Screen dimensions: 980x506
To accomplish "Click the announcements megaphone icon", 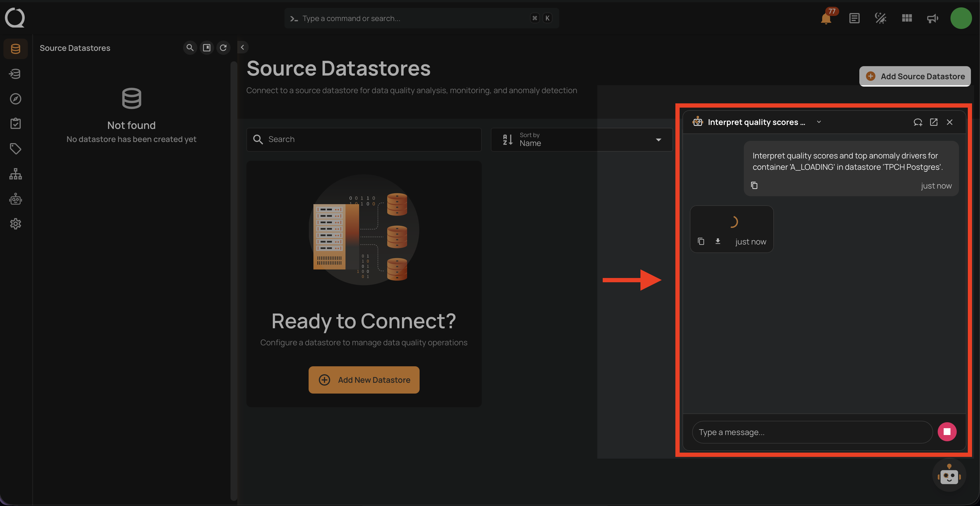I will point(932,18).
